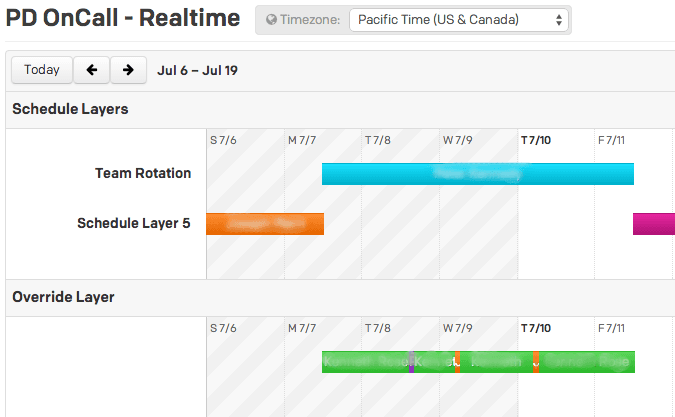Click the Schedule Layer 5 label
Viewport: 675px width, 417px height.
click(x=133, y=223)
